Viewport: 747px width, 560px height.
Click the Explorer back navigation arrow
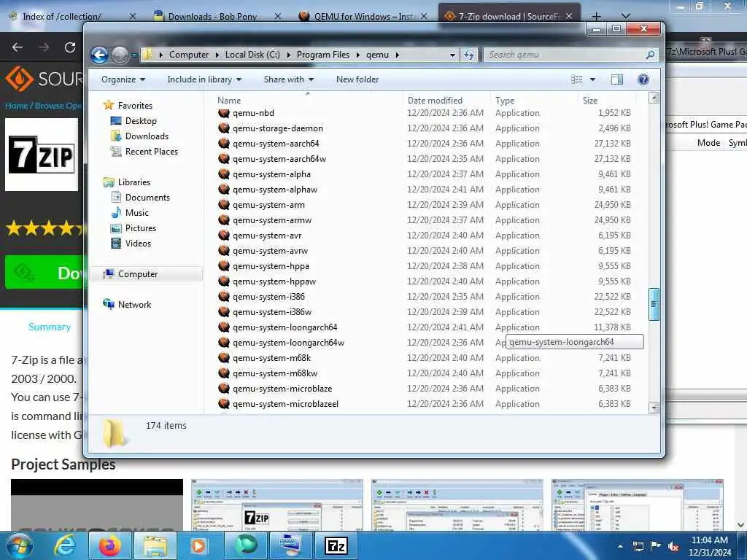tap(99, 55)
